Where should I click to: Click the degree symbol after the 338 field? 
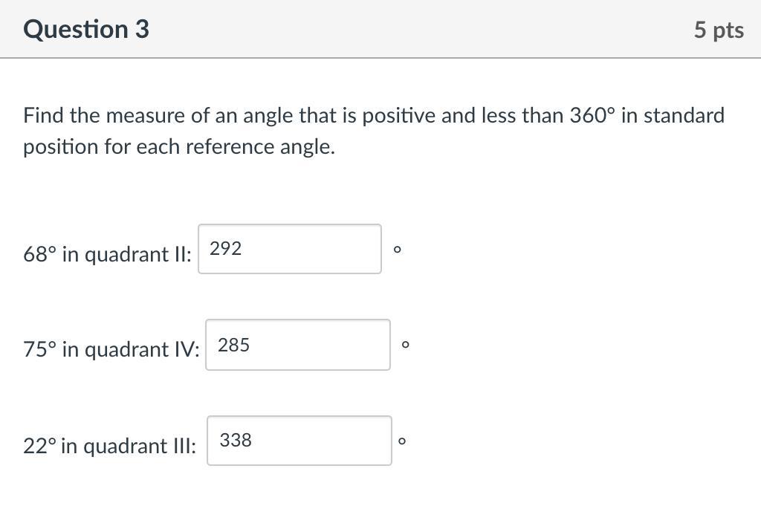point(402,441)
